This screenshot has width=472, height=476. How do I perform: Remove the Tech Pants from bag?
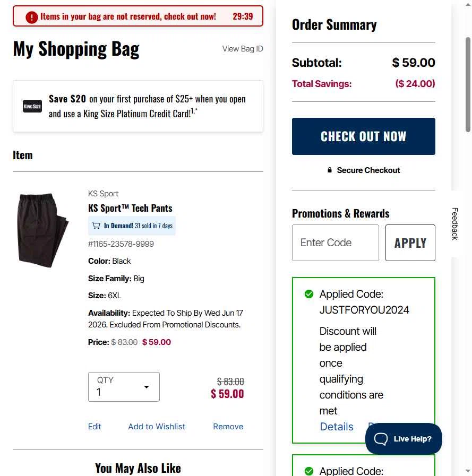[x=228, y=427]
